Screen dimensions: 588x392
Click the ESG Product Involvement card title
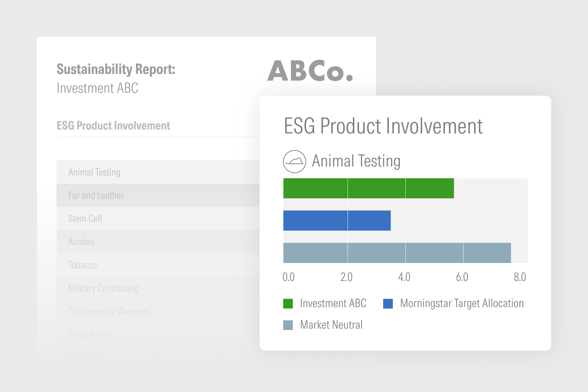[383, 126]
